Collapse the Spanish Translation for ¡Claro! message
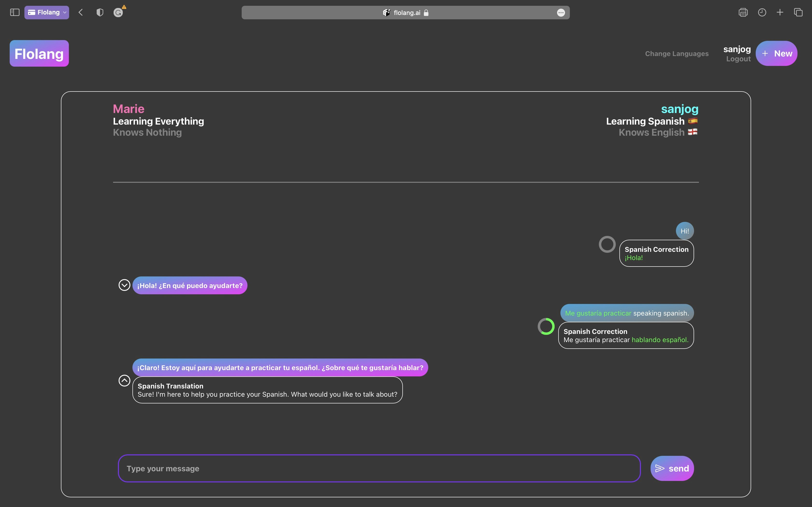 point(124,380)
